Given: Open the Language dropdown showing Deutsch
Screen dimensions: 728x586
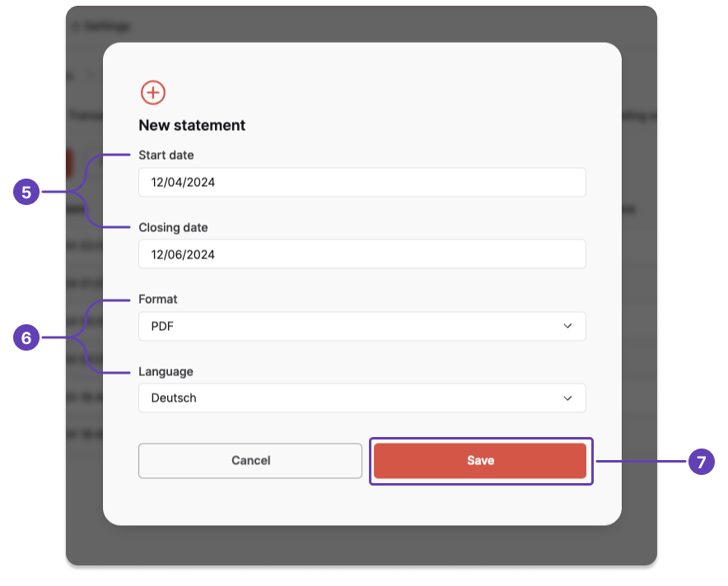Looking at the screenshot, I should tap(362, 398).
